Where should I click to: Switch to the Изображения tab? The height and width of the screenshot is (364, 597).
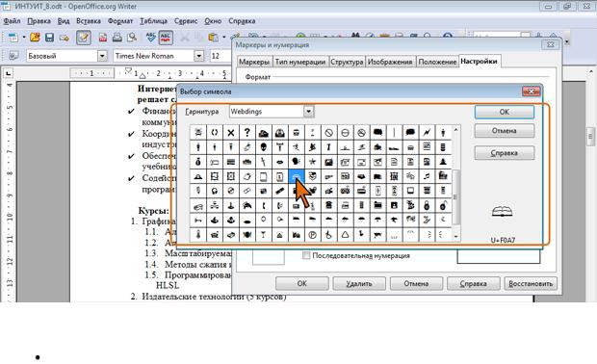[390, 62]
